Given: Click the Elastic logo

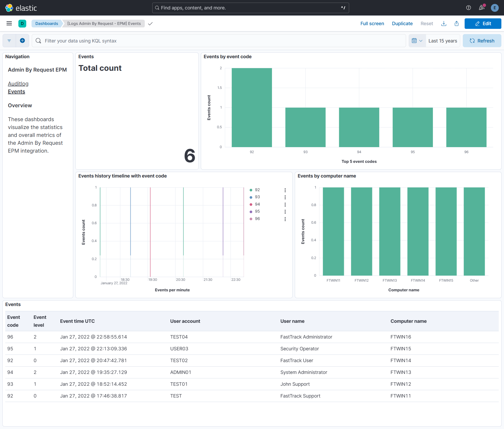Looking at the screenshot, I should [21, 8].
